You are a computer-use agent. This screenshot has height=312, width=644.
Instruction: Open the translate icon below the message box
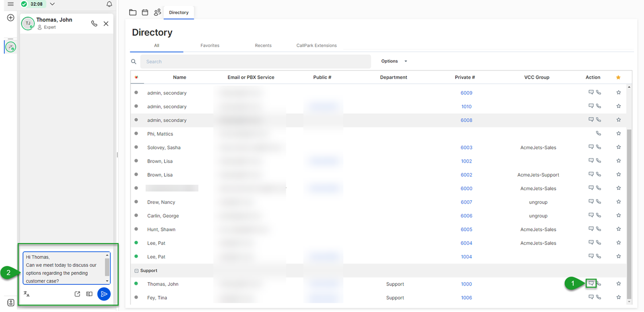coord(27,294)
